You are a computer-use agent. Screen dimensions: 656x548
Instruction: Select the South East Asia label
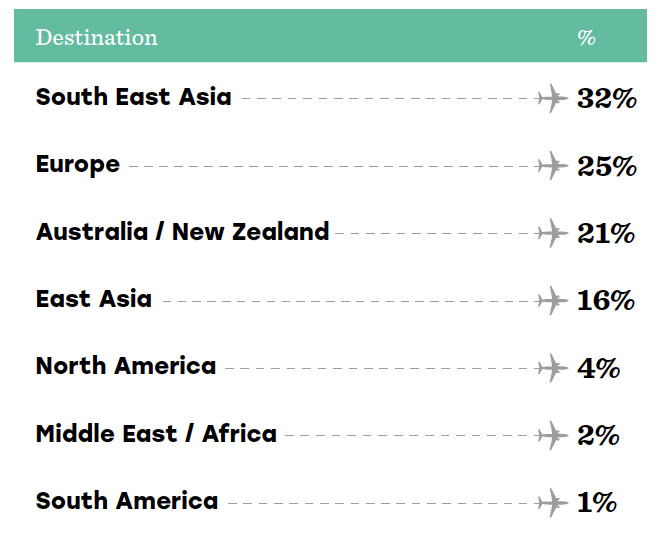pyautogui.click(x=133, y=97)
